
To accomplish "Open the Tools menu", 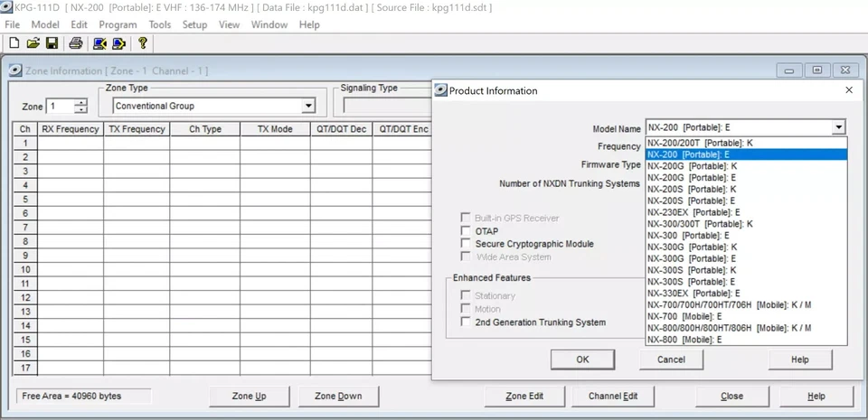I will [160, 25].
